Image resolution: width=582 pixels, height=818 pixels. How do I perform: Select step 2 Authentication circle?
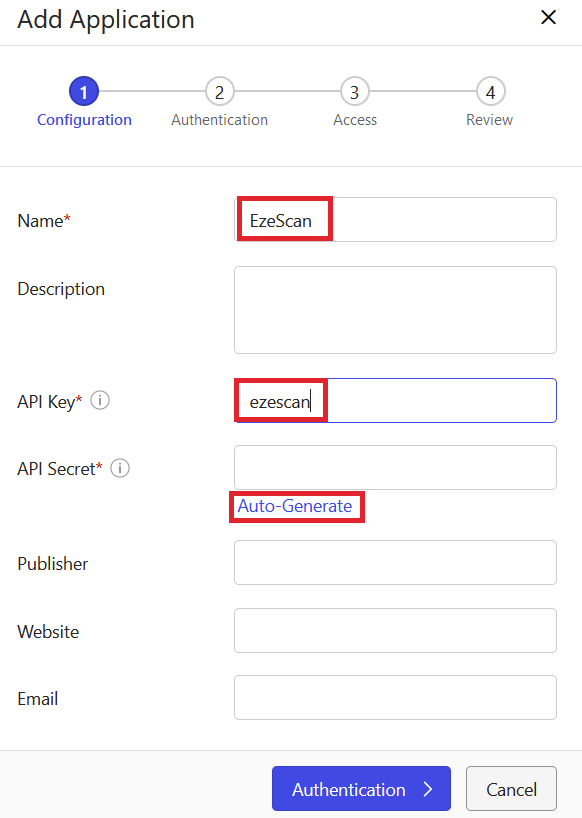tap(219, 92)
